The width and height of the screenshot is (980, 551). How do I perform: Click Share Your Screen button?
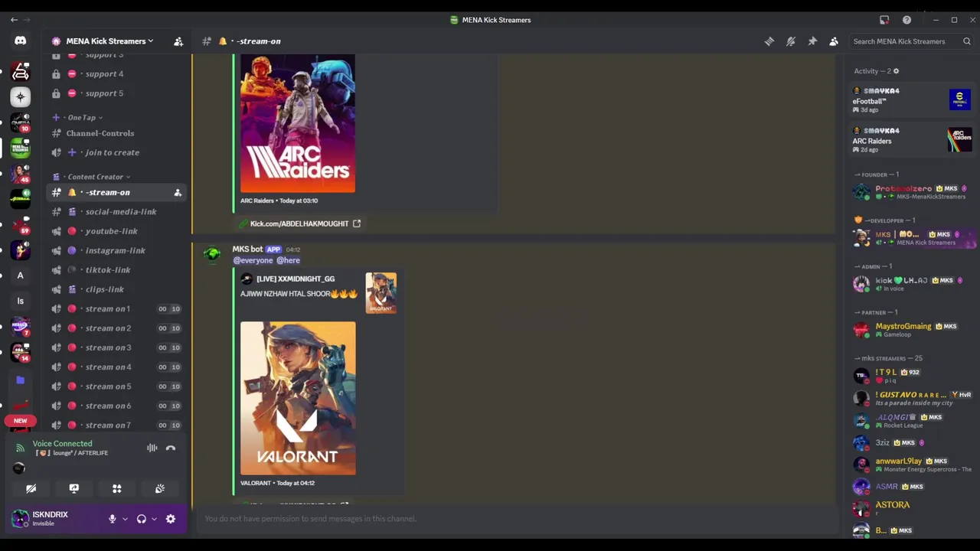[x=74, y=488]
